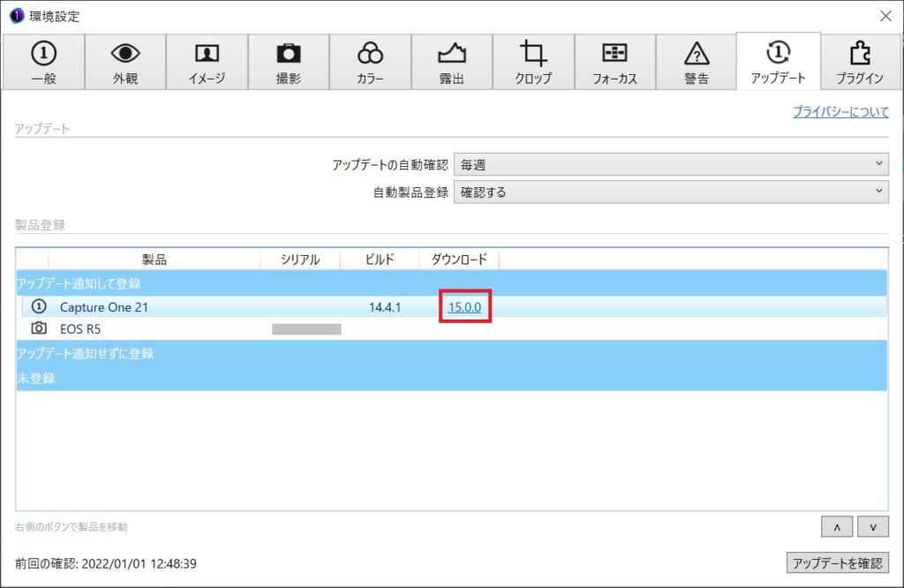Click the 前回の確認 last-checked timestamp text
Viewport: 904px width, 588px height.
(106, 564)
